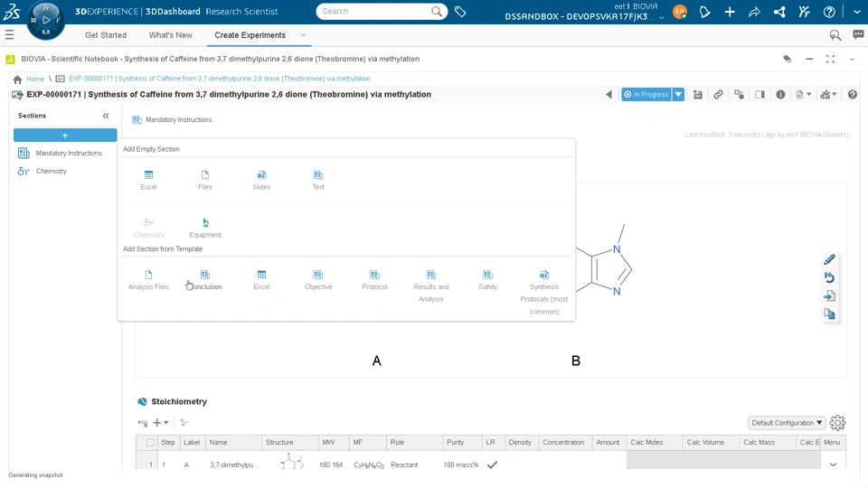Go to Home via house icon
Image resolution: width=868 pixels, height=488 pixels.
(x=18, y=80)
